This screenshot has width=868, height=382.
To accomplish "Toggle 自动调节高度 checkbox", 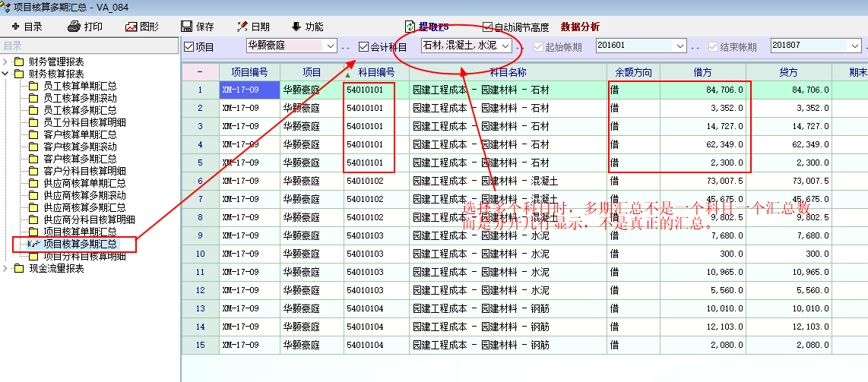I will pyautogui.click(x=487, y=27).
